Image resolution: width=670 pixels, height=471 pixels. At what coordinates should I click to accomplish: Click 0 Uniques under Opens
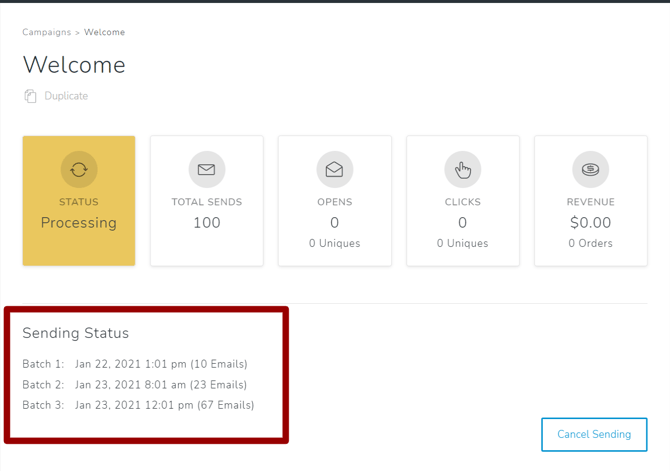coord(334,243)
